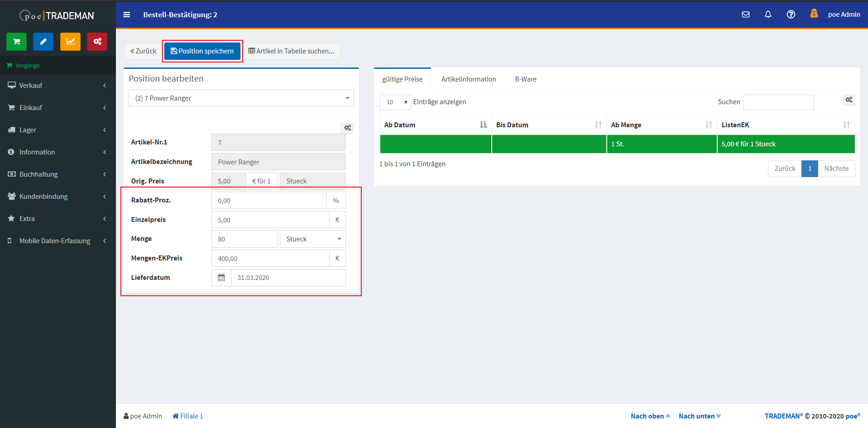Open the Stueck unit dropdown beside Menge

click(x=312, y=239)
